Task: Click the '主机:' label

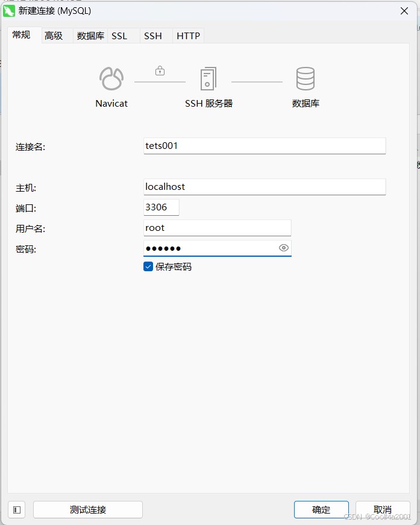Action: (x=26, y=188)
